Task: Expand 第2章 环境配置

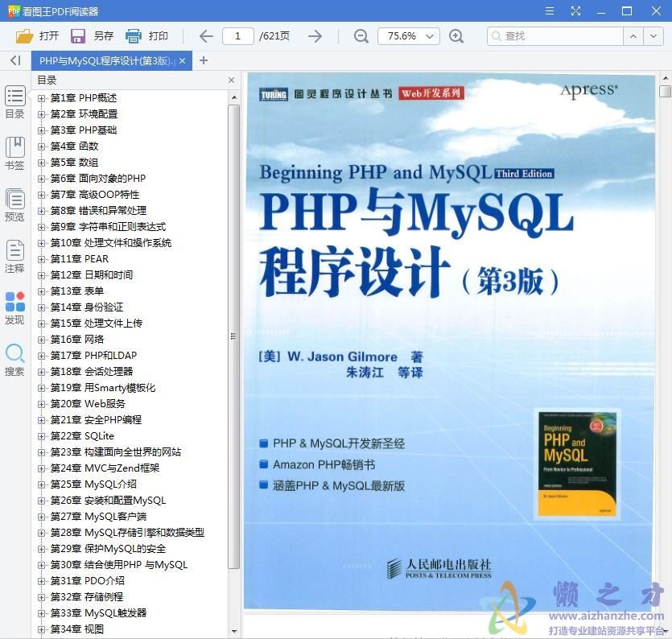Action: 42,114
